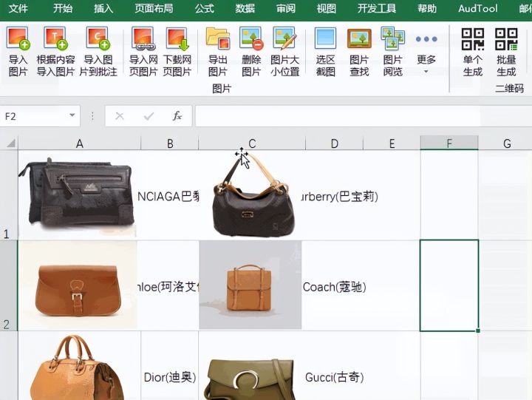The height and width of the screenshot is (400, 532).
Task: Click the formula bar options dots
Action: pyautogui.click(x=92, y=116)
